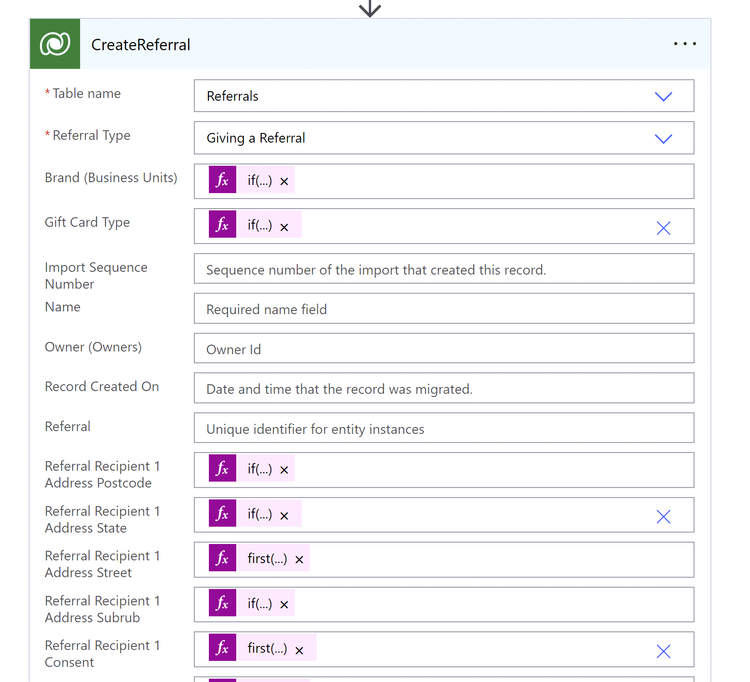Viewport: 750px width, 682px height.
Task: Remove the if(...) token from Address Postcode
Action: click(x=284, y=470)
